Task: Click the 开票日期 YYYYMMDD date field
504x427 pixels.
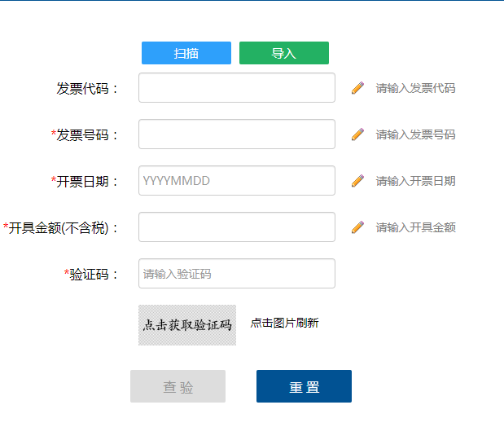Action: tap(237, 181)
